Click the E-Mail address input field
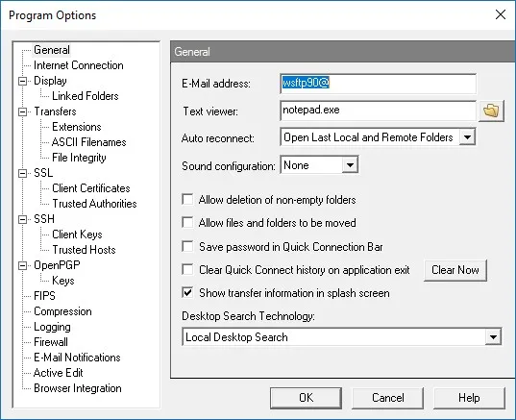The height and width of the screenshot is (420, 516). pos(378,84)
